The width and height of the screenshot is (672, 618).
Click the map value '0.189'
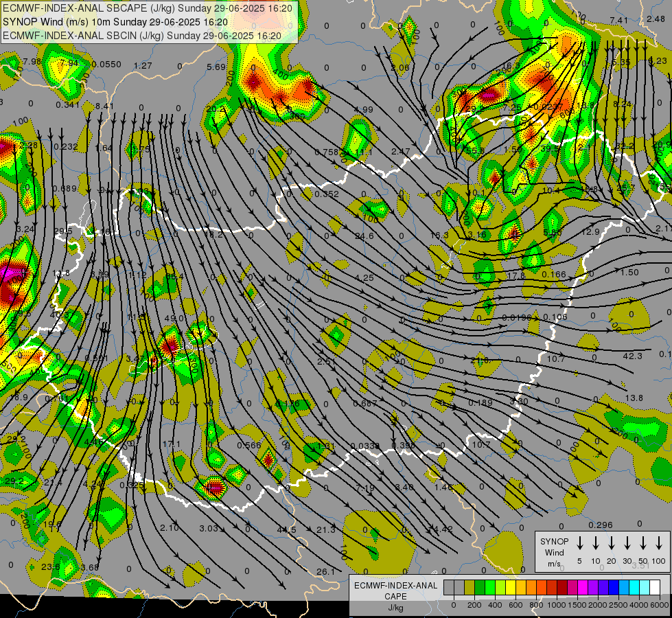480,402
